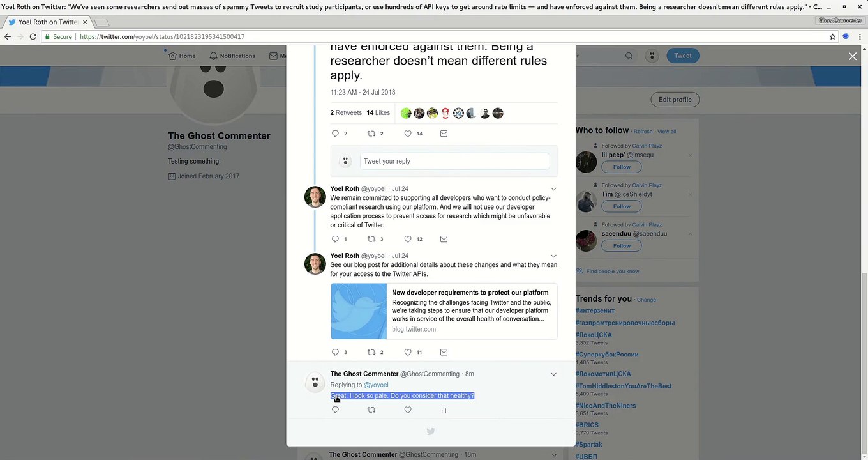The image size is (868, 460).
Task: Like the main tweet showing 14 likes
Action: coord(408,134)
